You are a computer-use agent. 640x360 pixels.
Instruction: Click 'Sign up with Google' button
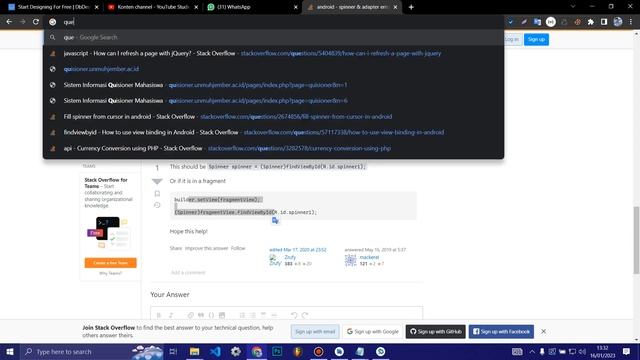click(373, 331)
